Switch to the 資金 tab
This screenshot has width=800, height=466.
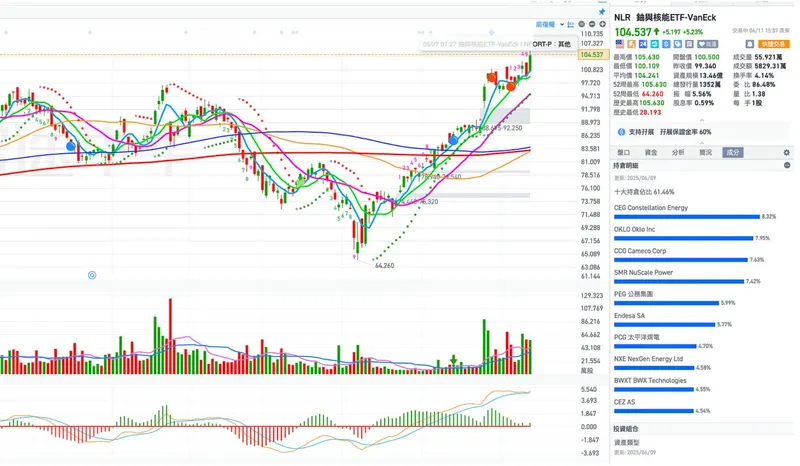tap(651, 152)
